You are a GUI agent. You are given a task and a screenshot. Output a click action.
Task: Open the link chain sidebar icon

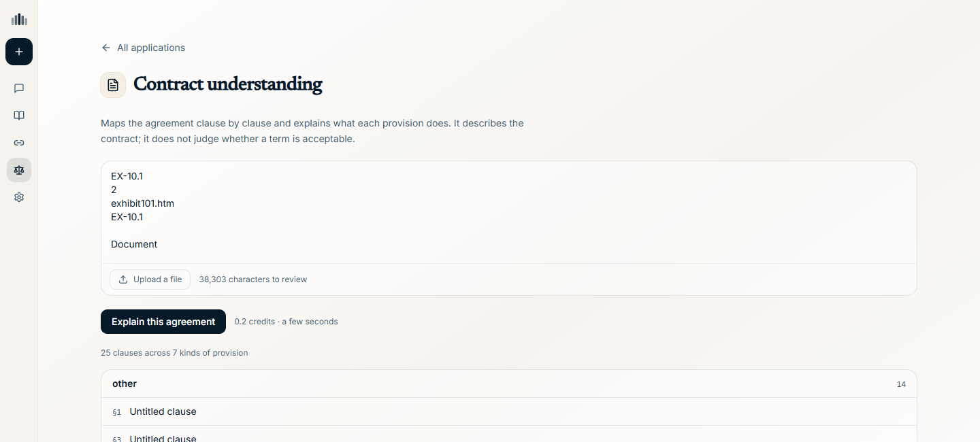click(19, 143)
